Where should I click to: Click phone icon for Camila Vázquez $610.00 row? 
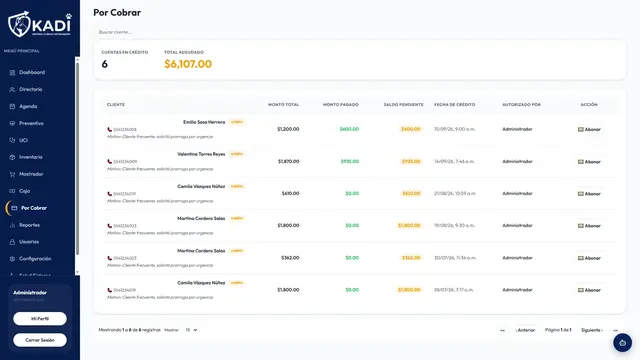tap(109, 194)
